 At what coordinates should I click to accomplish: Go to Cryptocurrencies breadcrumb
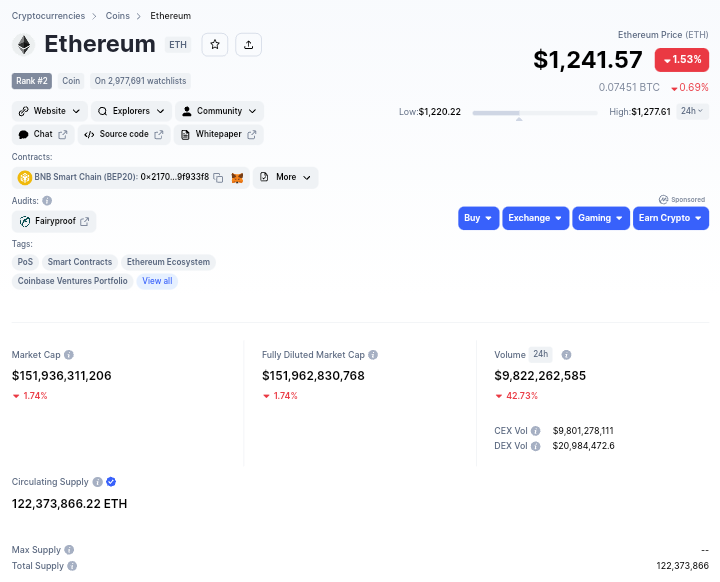pyautogui.click(x=48, y=16)
